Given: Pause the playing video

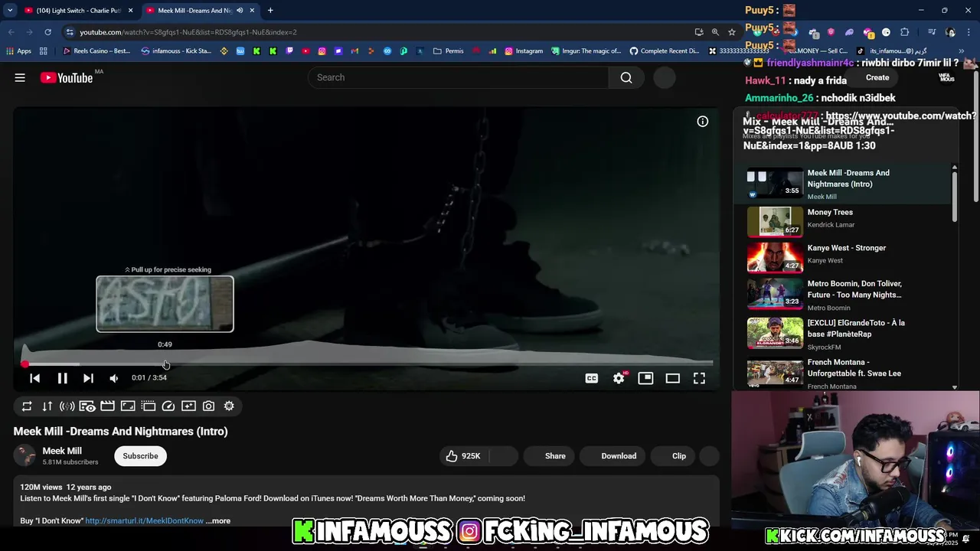Looking at the screenshot, I should tap(62, 378).
